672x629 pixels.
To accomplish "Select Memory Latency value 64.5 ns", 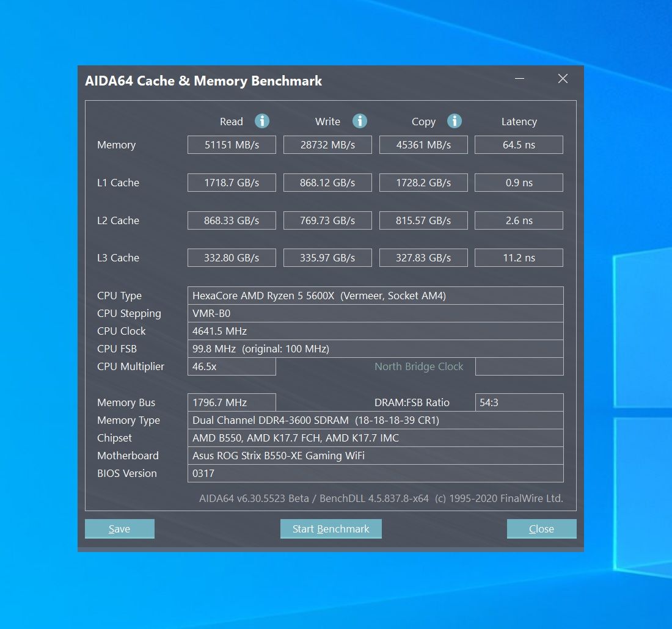I will (x=519, y=145).
